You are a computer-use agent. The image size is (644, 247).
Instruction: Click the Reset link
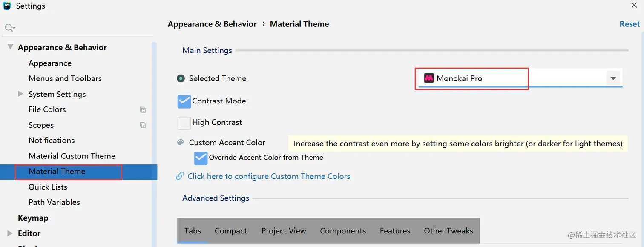(x=630, y=24)
